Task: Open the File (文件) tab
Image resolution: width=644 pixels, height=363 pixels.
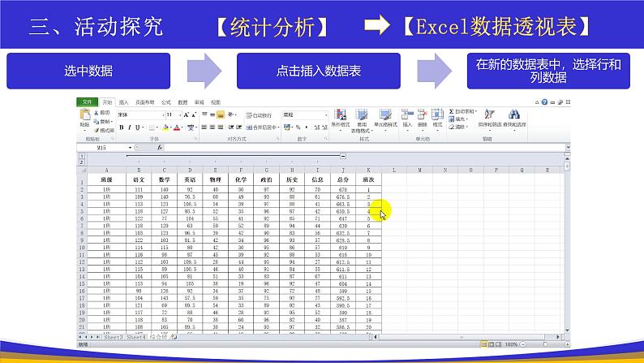Action: 87,102
